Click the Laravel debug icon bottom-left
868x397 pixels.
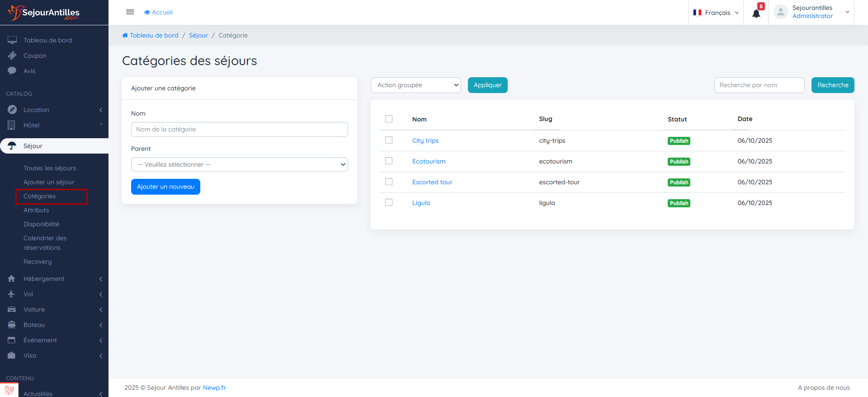[9, 390]
